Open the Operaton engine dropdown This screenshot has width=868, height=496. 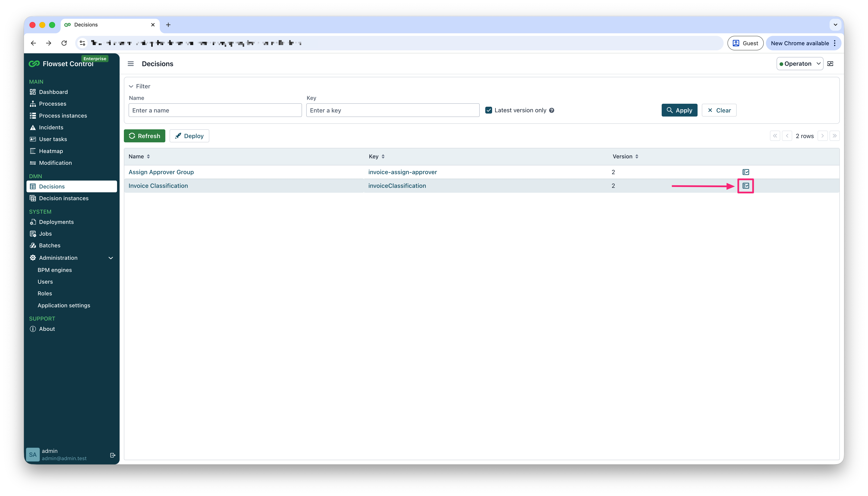[x=799, y=64]
